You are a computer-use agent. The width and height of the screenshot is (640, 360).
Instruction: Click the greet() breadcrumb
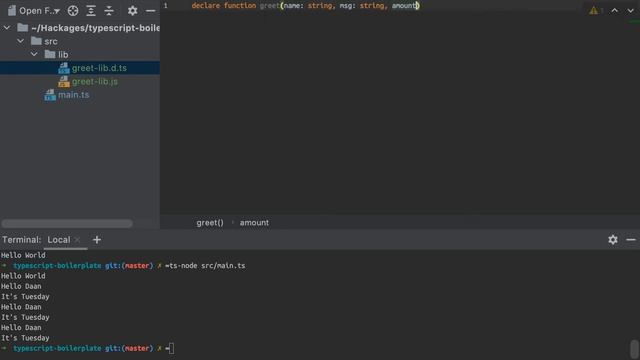[x=210, y=222]
